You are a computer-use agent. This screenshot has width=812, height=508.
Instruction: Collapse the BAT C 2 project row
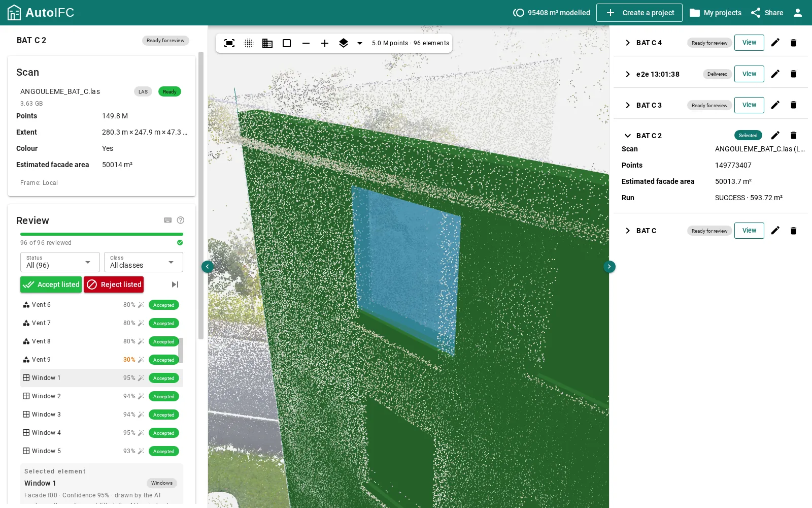tap(628, 136)
